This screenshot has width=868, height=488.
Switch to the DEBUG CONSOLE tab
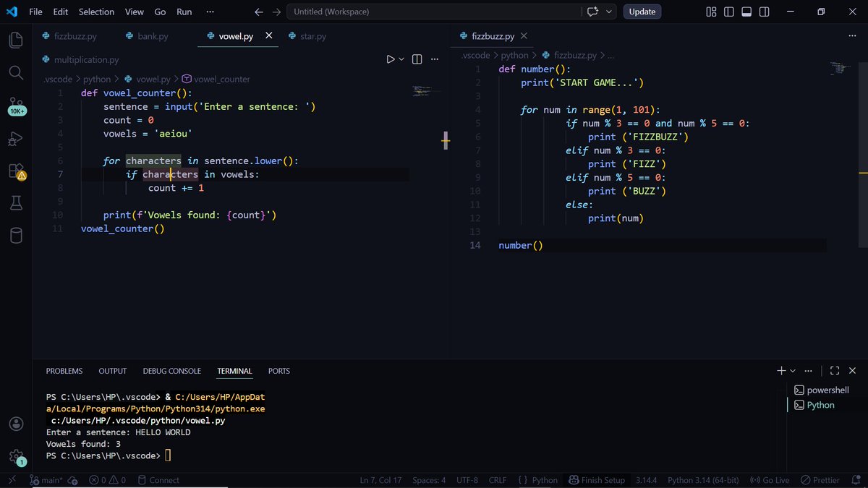(171, 371)
